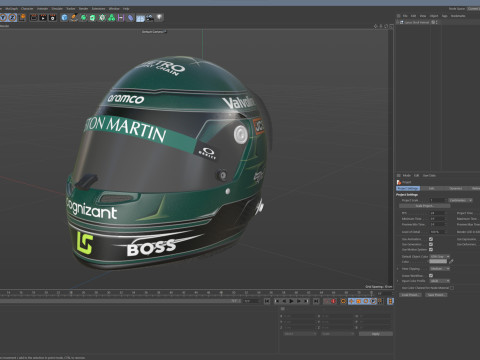480x360 pixels.
Task: Add a Camera object
Action: point(150,17)
